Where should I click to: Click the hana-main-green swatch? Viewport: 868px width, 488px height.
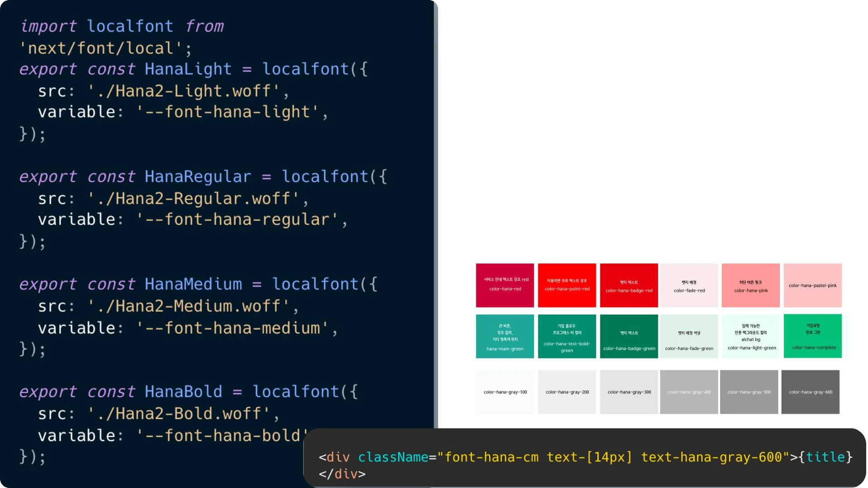(x=505, y=336)
